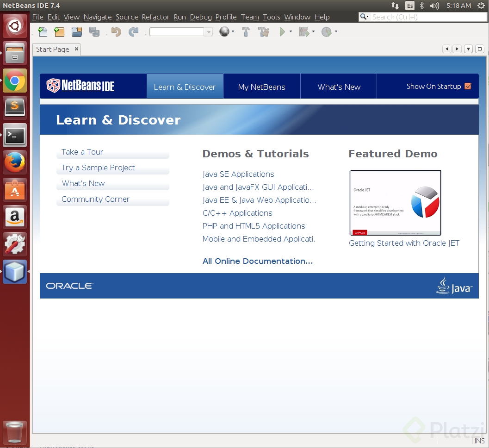Open Ubuntu Software Center launcher icon
The height and width of the screenshot is (448, 489).
tap(15, 190)
